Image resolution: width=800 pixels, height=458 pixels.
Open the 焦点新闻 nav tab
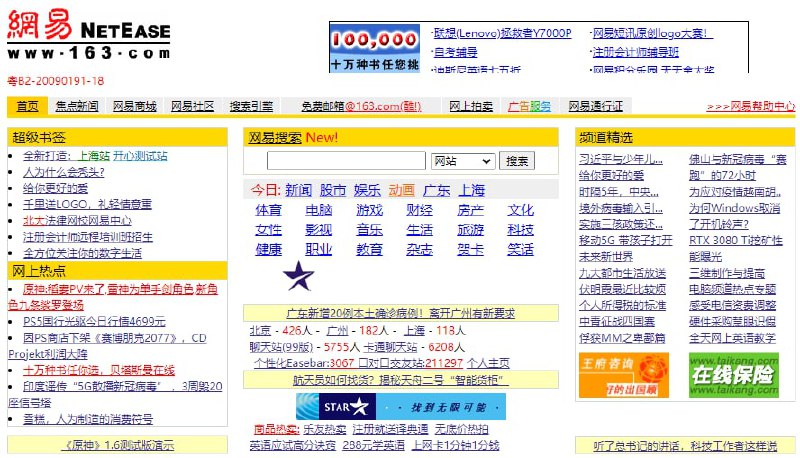click(x=77, y=106)
